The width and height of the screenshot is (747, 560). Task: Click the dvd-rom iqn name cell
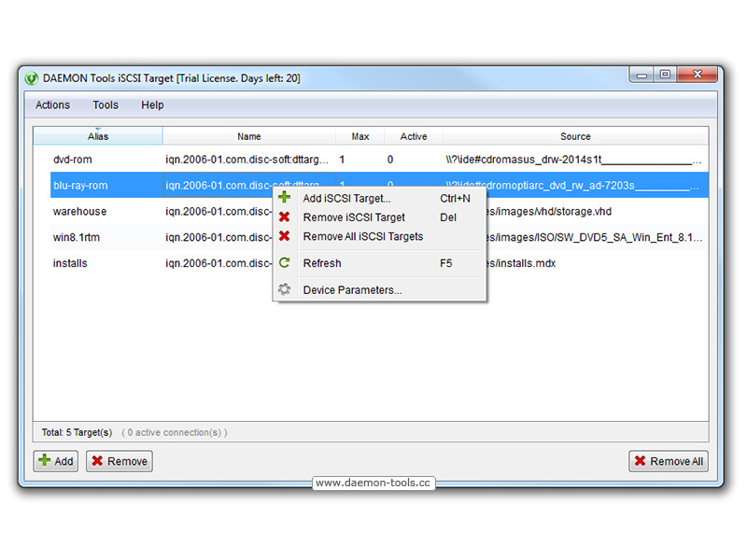click(247, 160)
